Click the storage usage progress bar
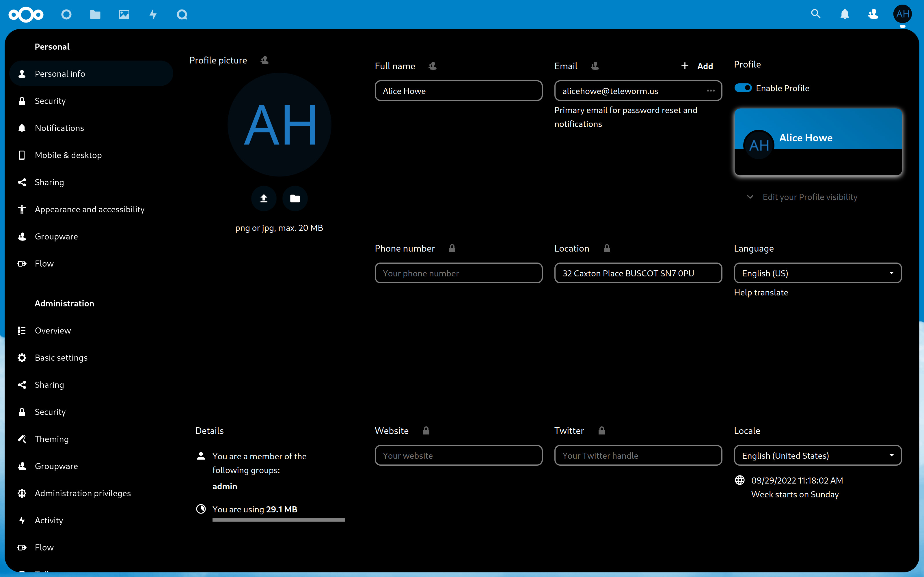This screenshot has height=577, width=924. pos(278,520)
